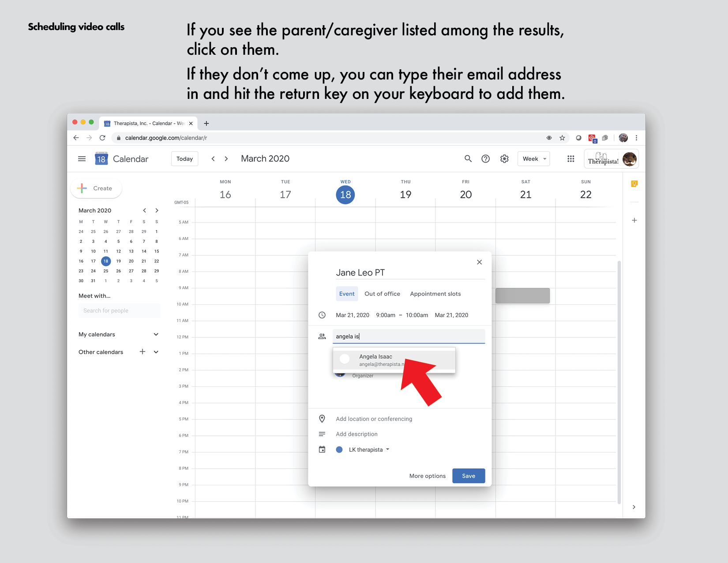Open the main menu hamburger icon
Viewport: 728px width, 563px height.
tap(82, 159)
